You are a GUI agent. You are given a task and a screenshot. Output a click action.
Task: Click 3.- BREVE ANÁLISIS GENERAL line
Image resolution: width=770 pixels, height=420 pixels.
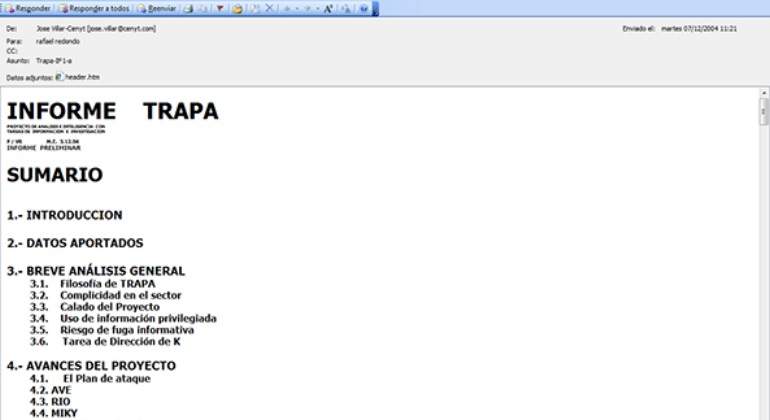(96, 271)
